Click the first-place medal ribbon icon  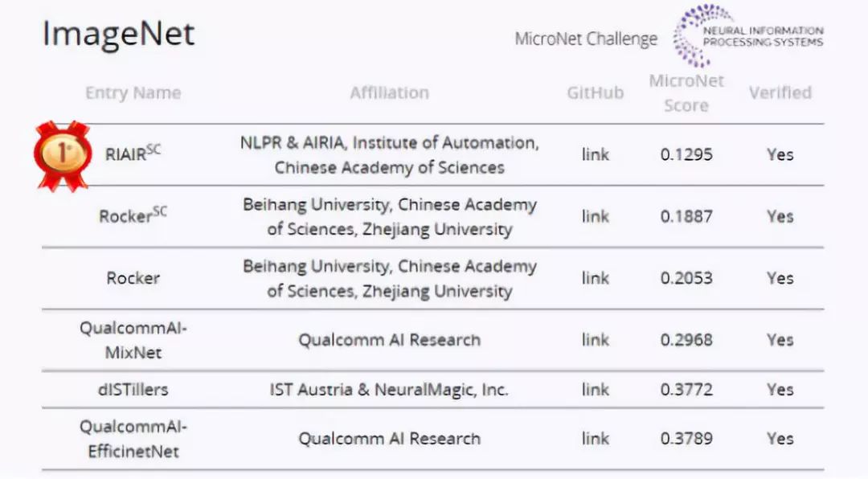(62, 154)
